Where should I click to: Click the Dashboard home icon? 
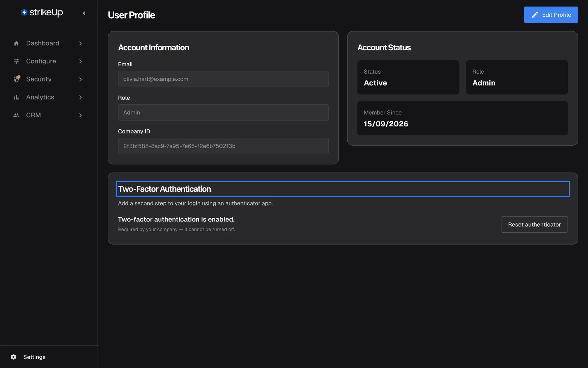16,43
